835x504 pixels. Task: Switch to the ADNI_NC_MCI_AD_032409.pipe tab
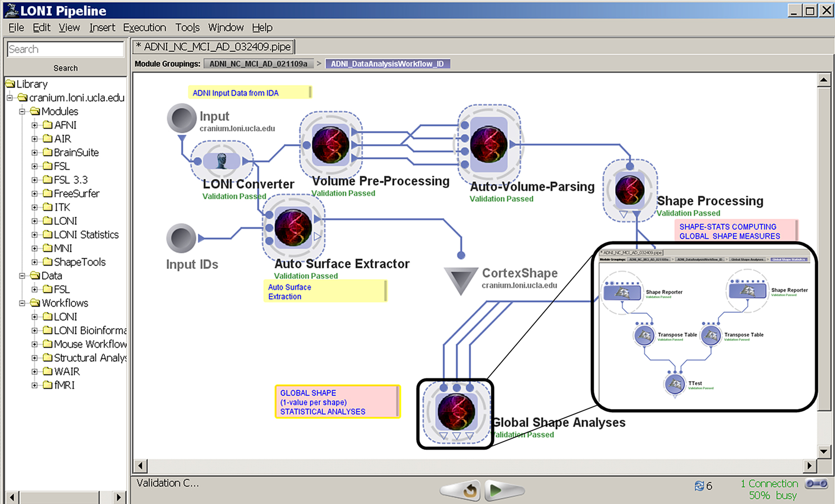pos(213,47)
